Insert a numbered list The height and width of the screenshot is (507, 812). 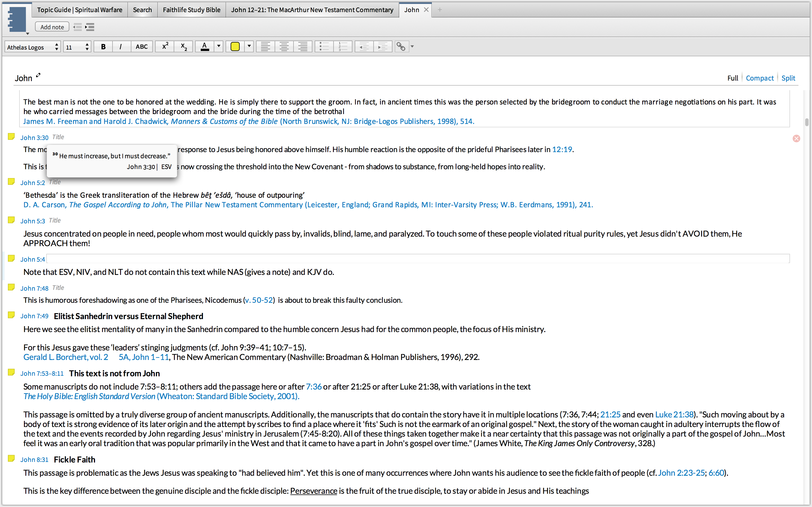[343, 46]
